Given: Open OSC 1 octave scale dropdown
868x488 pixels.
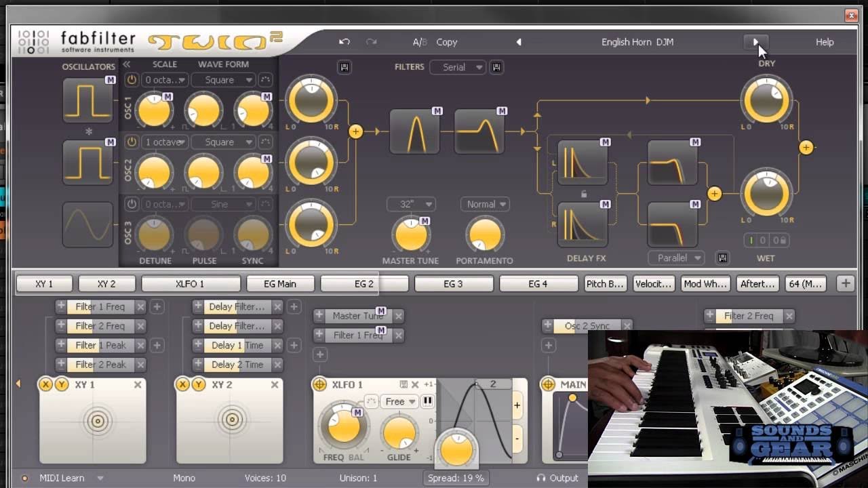Looking at the screenshot, I should coord(163,80).
